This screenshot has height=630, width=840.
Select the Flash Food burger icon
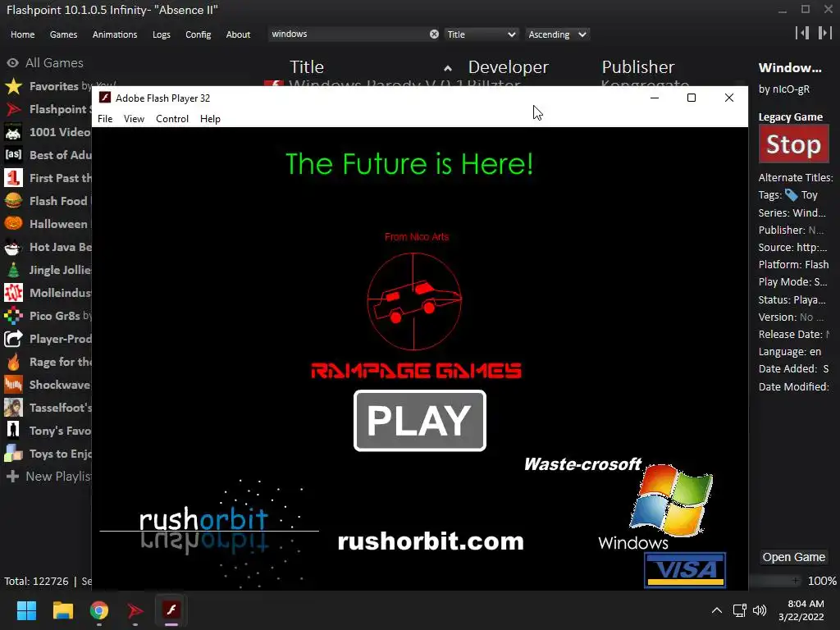pos(13,201)
